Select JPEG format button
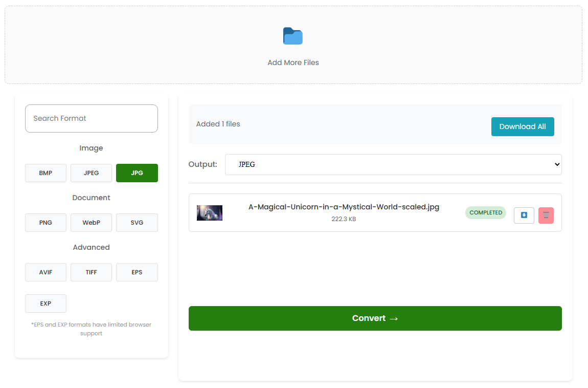Viewport: 588px width, 388px height. click(91, 173)
